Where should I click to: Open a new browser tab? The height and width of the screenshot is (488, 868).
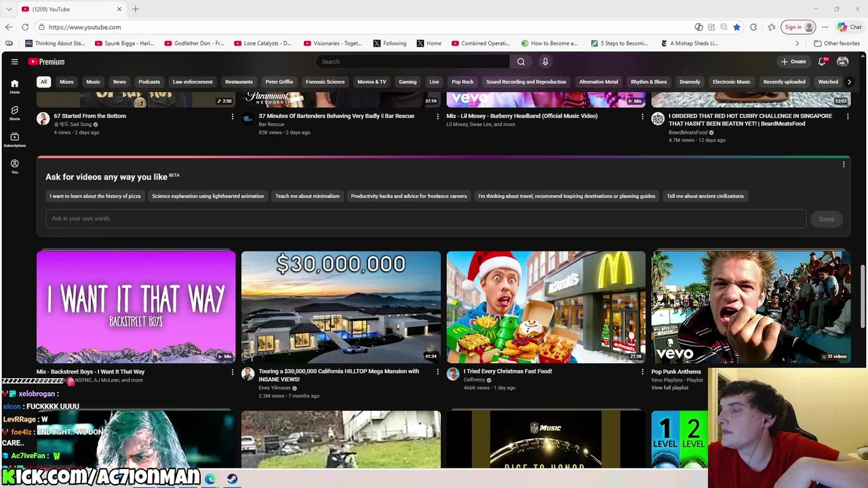(x=136, y=9)
